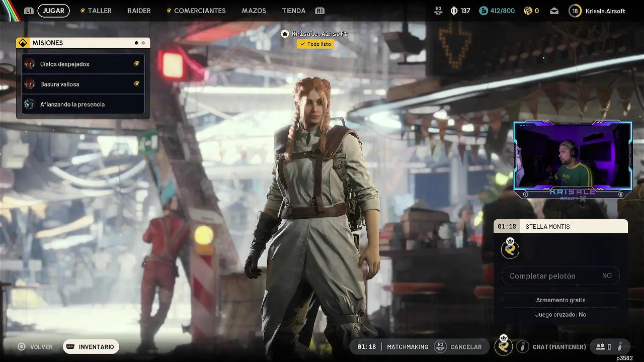
Task: Click the streamer webcam overlay
Action: tap(573, 160)
